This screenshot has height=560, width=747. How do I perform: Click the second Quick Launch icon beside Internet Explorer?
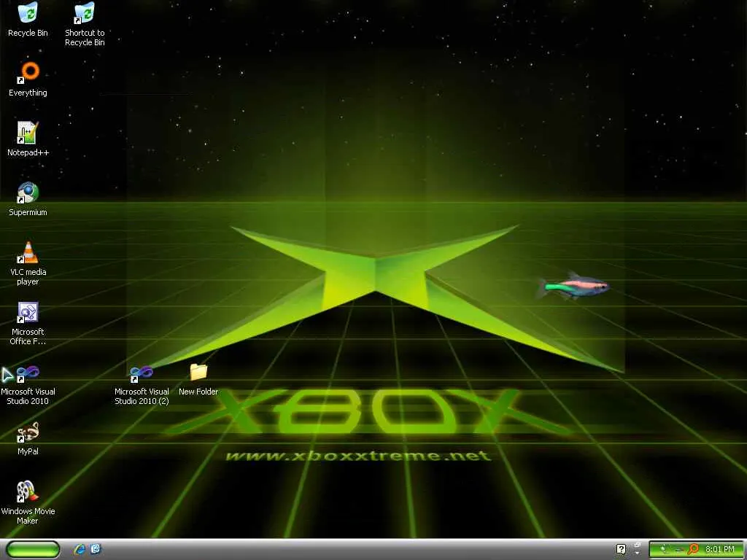click(x=96, y=549)
